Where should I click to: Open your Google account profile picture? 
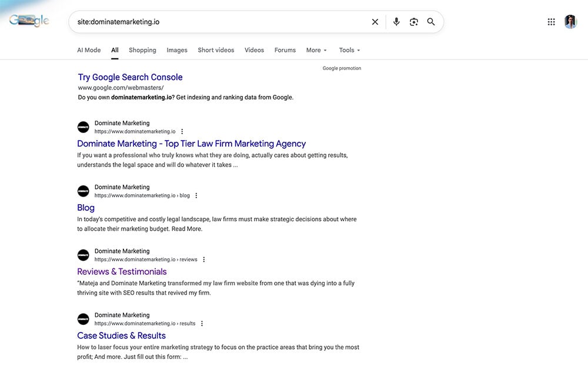pyautogui.click(x=571, y=21)
